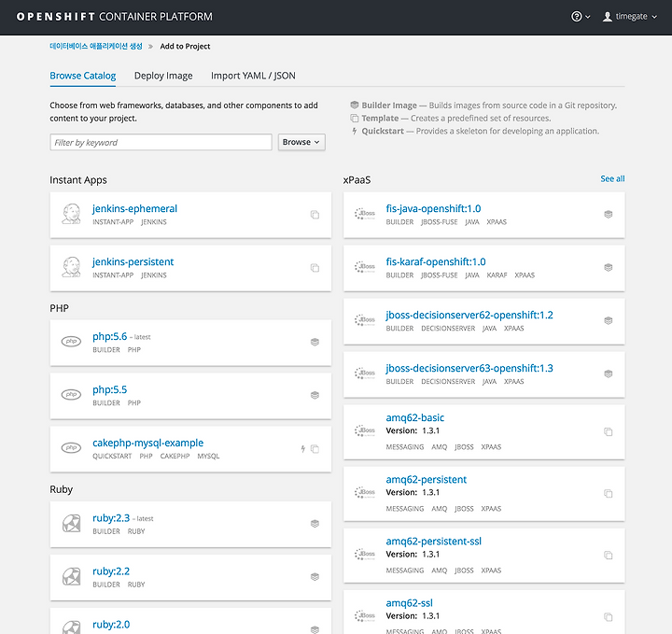Click the Jenkins logo on jenkins-ephemeral card

pos(71,214)
